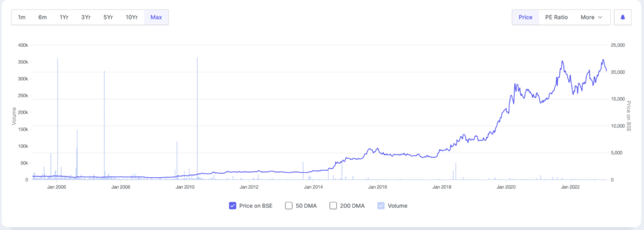
Task: Click the Jan 2016 axis label
Action: point(377,187)
